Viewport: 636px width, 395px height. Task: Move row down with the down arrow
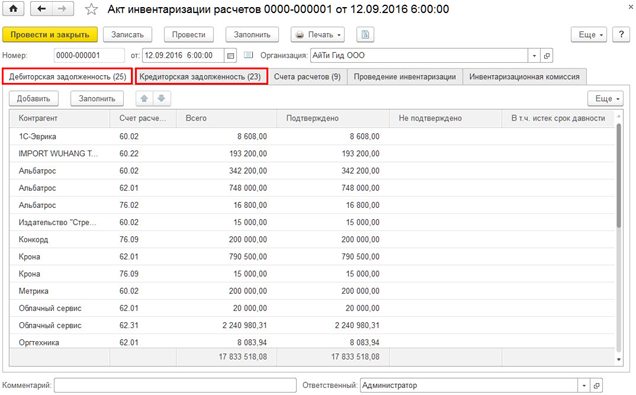pyautogui.click(x=161, y=99)
